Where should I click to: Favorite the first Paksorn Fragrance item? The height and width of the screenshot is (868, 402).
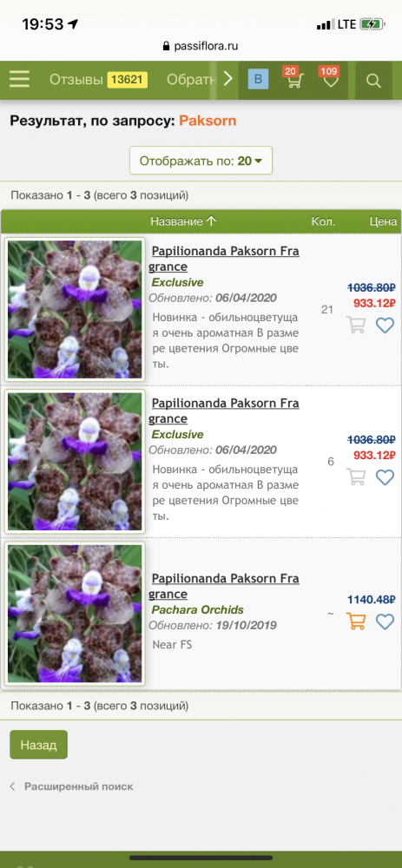385,325
